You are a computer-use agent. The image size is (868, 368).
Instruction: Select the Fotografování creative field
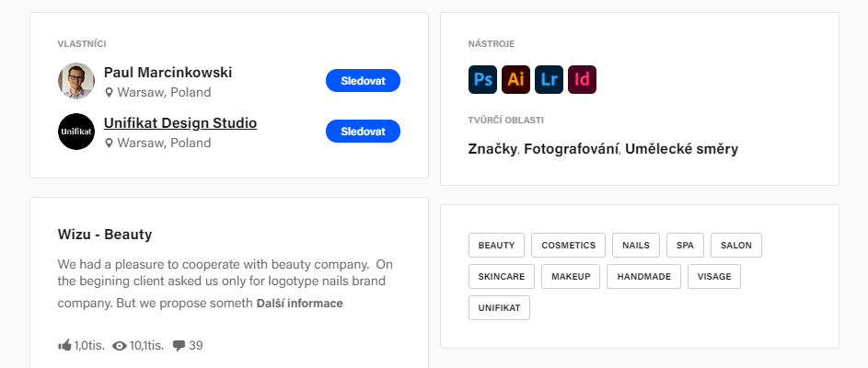572,149
